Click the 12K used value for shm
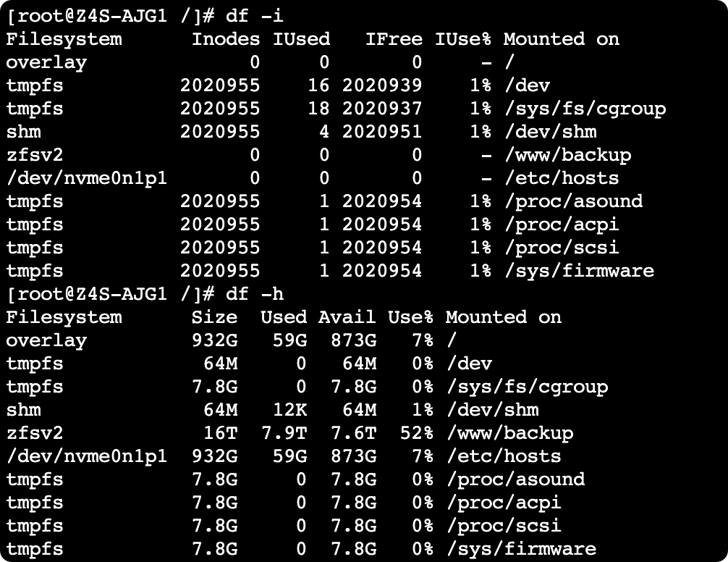The width and height of the screenshot is (728, 562). 289,410
